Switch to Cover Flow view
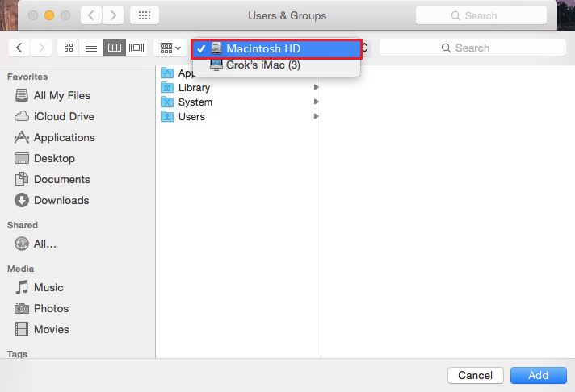 coord(136,48)
